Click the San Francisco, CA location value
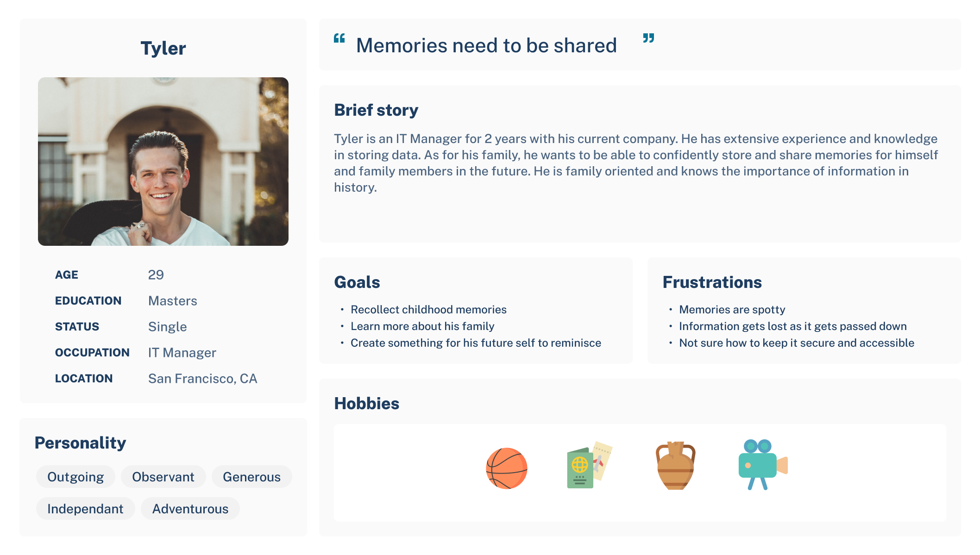 202,379
